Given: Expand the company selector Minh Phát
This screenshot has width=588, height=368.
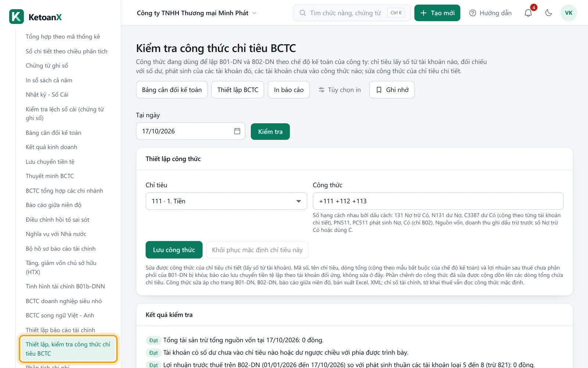Looking at the screenshot, I should coord(197,13).
